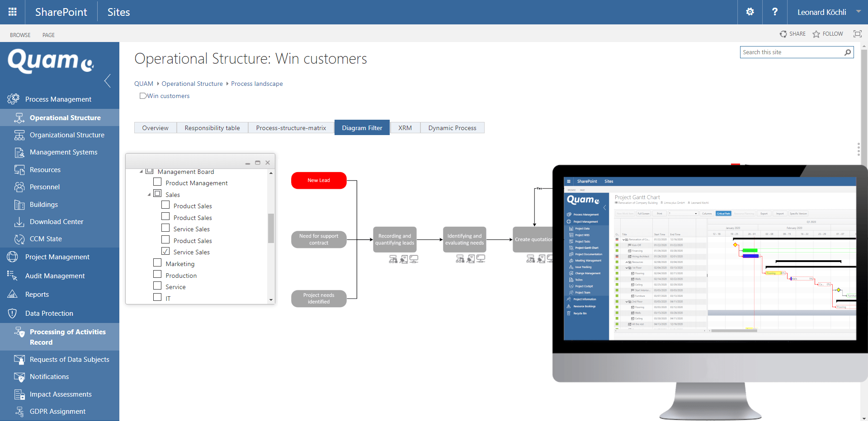Check the Marketing checkbox
The height and width of the screenshot is (421, 868).
coord(157,262)
